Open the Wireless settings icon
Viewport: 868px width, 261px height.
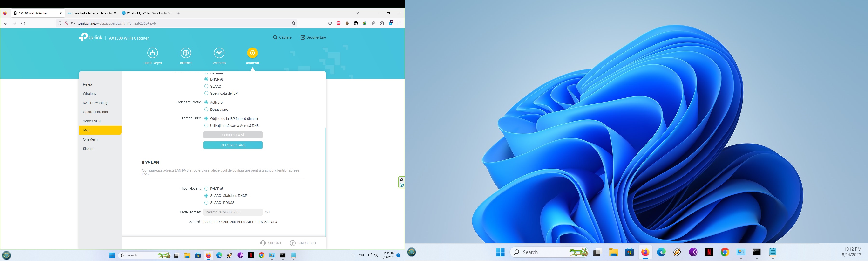pyautogui.click(x=219, y=53)
